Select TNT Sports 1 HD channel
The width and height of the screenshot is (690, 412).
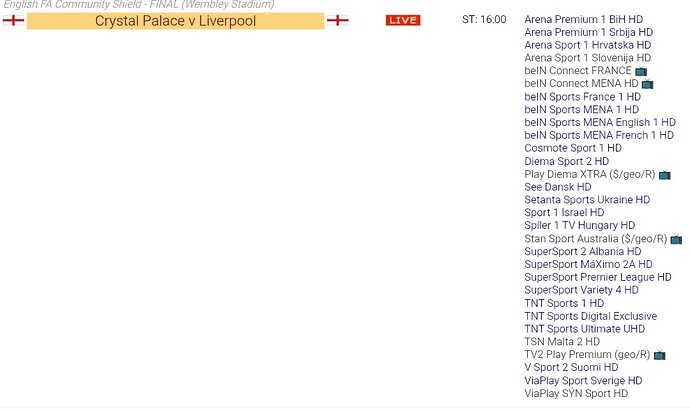(564, 303)
